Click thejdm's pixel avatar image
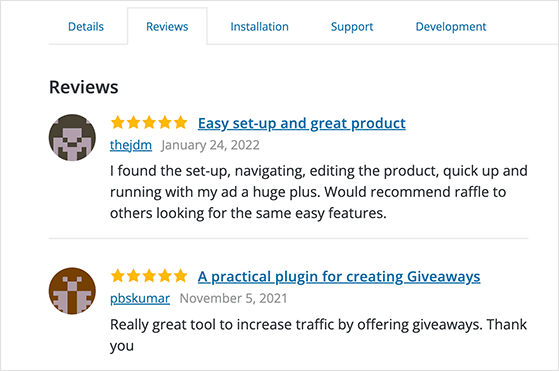 point(72,138)
